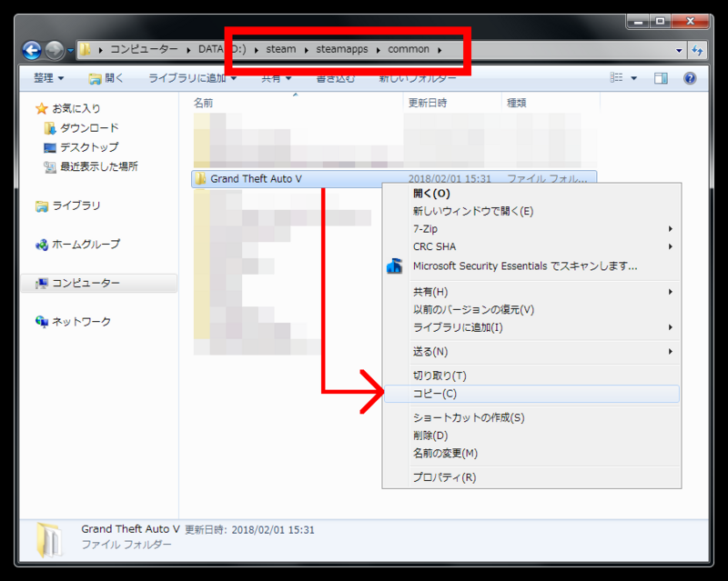Click the forward navigation arrow

click(x=53, y=50)
